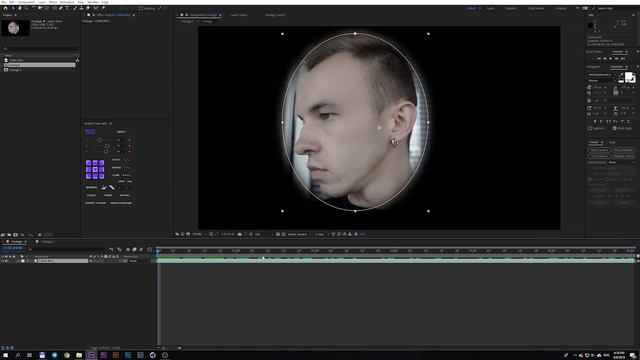Image resolution: width=640 pixels, height=360 pixels.
Task: Click the current timecode in timeline
Action: [13, 248]
